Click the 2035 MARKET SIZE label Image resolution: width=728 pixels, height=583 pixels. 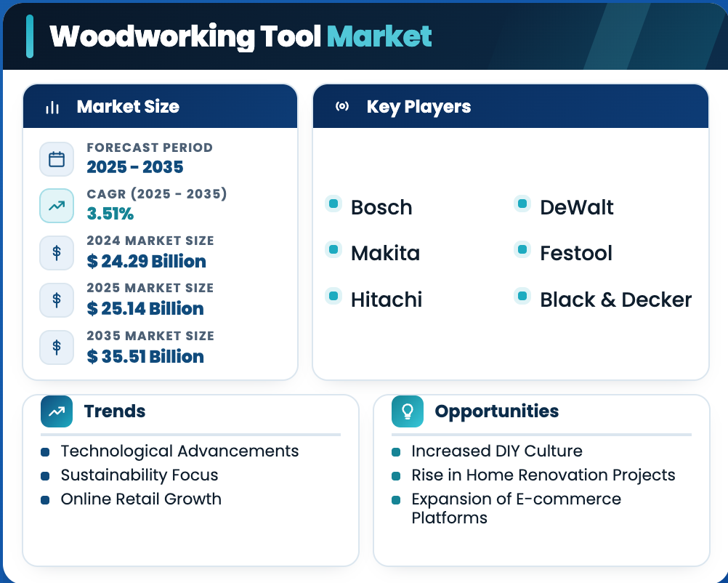coord(150,336)
